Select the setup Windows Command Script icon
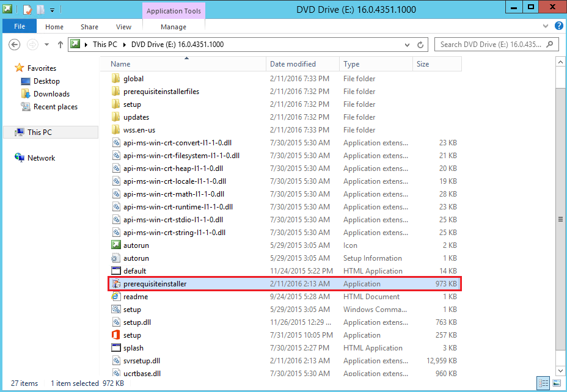This screenshot has width=567, height=392. click(115, 309)
